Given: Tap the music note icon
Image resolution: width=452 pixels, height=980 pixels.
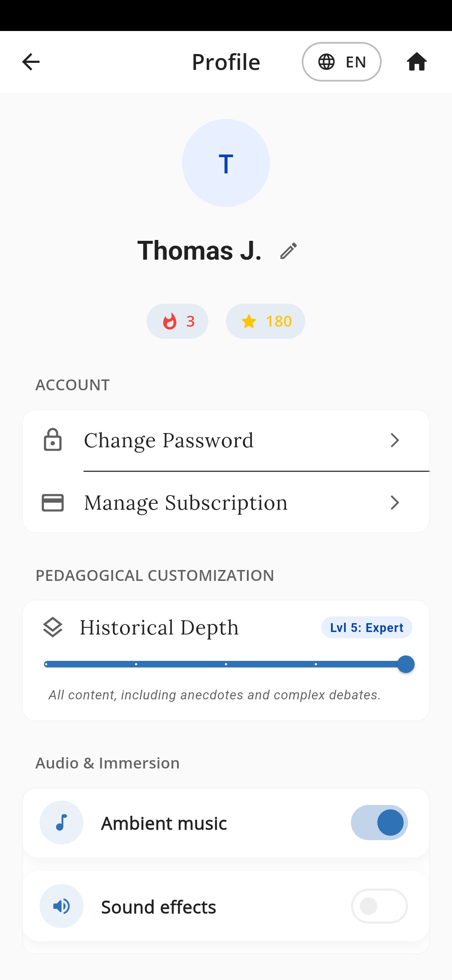Looking at the screenshot, I should click(62, 823).
